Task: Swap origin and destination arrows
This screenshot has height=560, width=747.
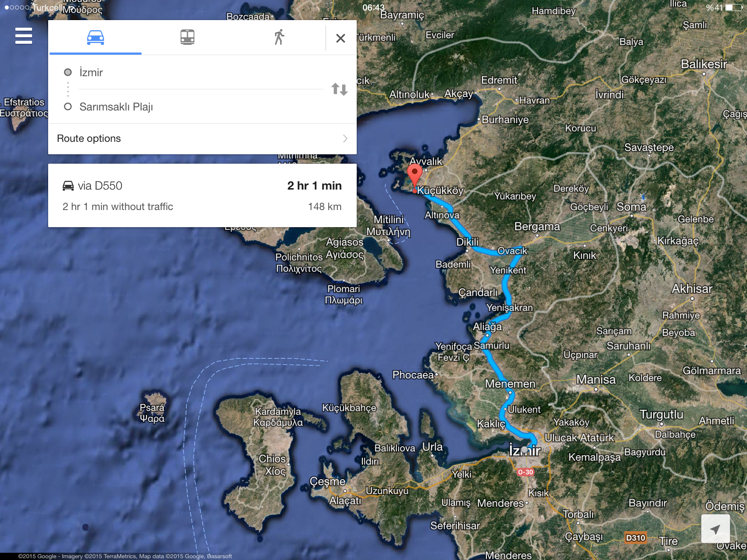Action: 339,89
